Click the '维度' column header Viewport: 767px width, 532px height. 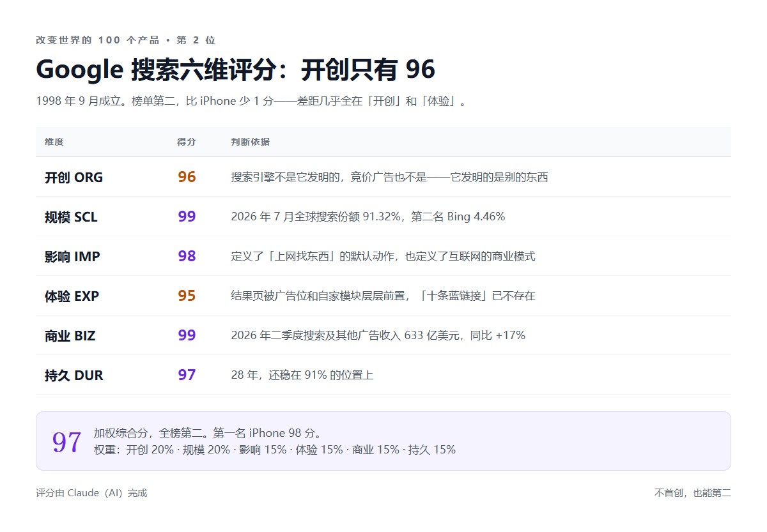[x=54, y=142]
